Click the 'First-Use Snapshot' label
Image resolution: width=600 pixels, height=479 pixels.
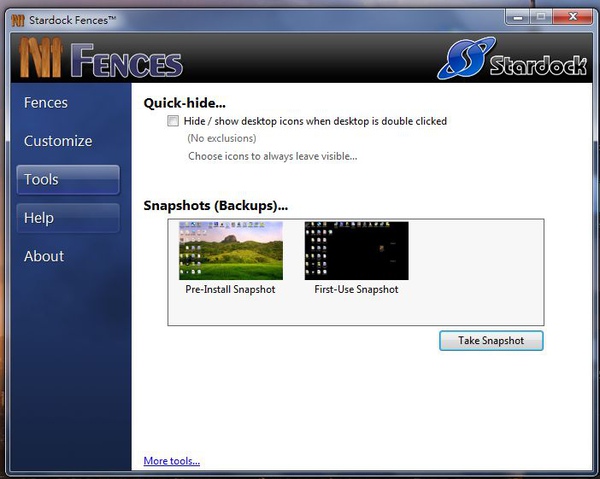click(x=356, y=289)
